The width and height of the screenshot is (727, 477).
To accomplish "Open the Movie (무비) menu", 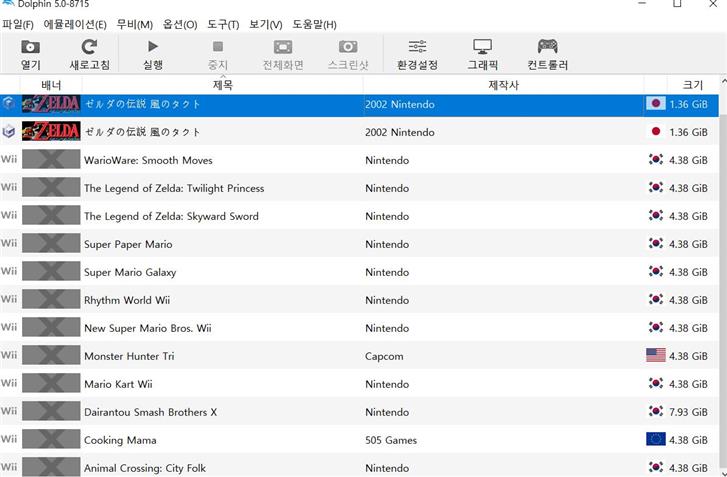I will click(x=134, y=25).
